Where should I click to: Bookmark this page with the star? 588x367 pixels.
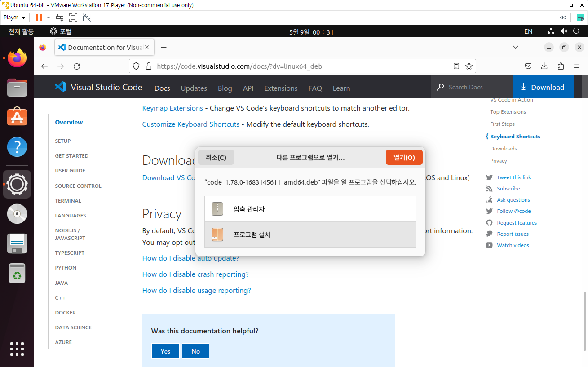tap(469, 66)
